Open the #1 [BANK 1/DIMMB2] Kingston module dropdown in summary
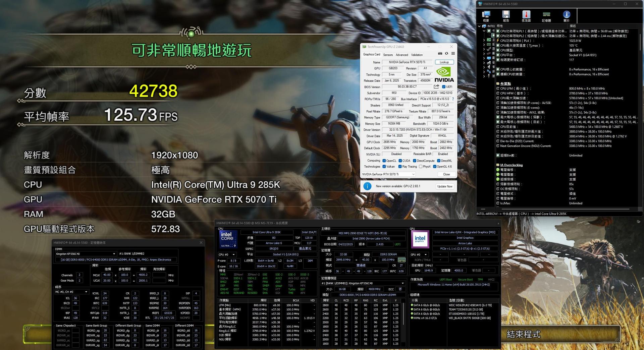The image size is (644, 350). tap(363, 283)
